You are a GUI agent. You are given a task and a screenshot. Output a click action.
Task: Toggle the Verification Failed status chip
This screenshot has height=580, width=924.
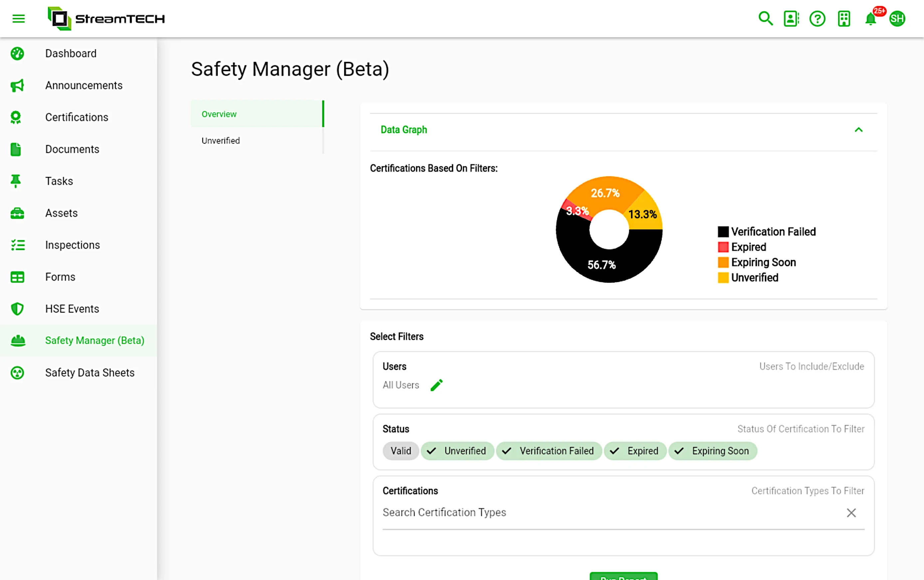[x=549, y=451]
